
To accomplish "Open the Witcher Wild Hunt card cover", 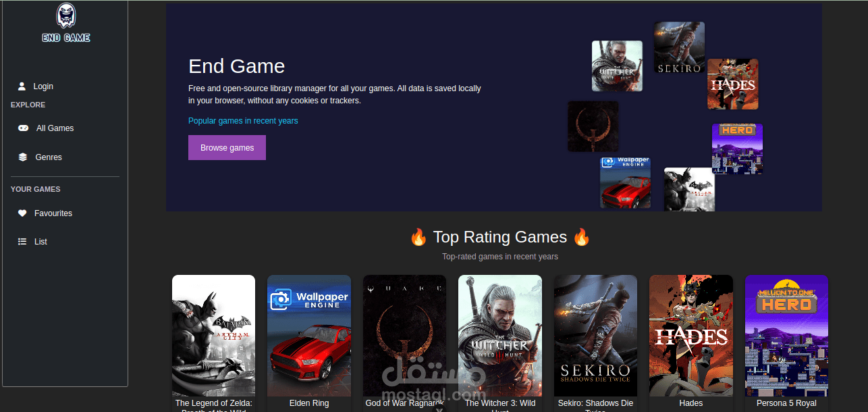I will click(500, 336).
